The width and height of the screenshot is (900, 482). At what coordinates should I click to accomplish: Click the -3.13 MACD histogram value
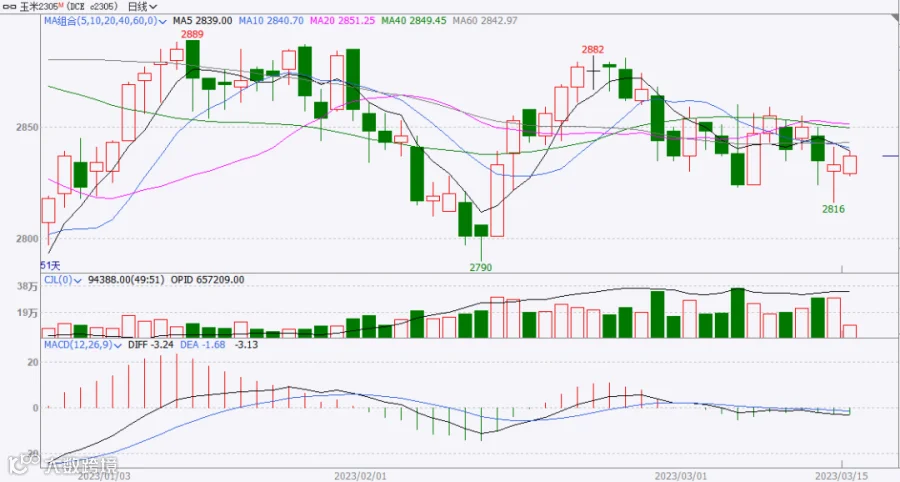(246, 345)
